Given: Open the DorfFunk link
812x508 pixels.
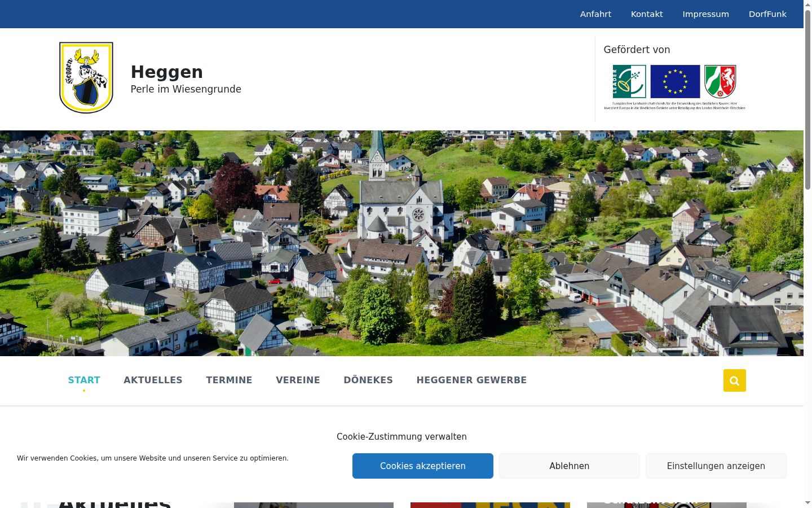Looking at the screenshot, I should 767,14.
